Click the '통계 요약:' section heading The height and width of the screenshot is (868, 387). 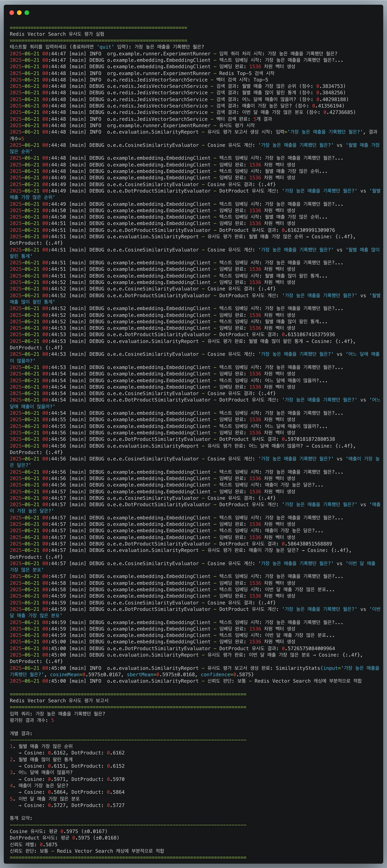coord(21,818)
